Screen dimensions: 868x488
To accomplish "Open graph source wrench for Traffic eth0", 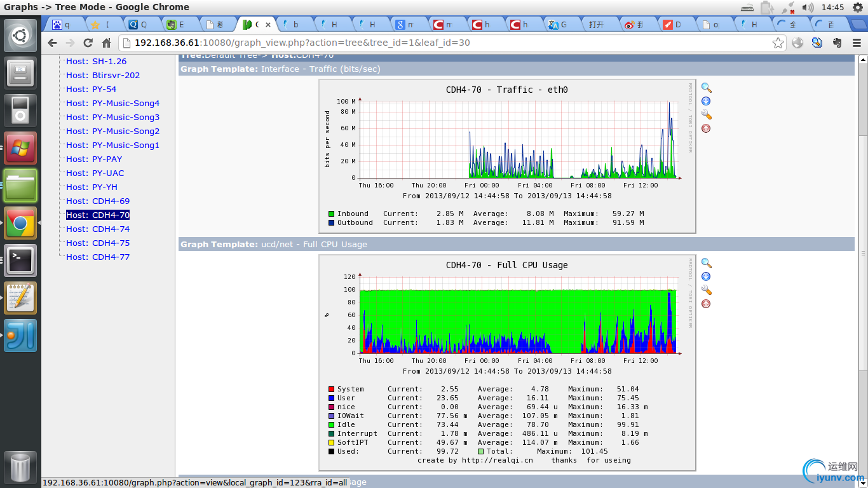I will [x=706, y=114].
